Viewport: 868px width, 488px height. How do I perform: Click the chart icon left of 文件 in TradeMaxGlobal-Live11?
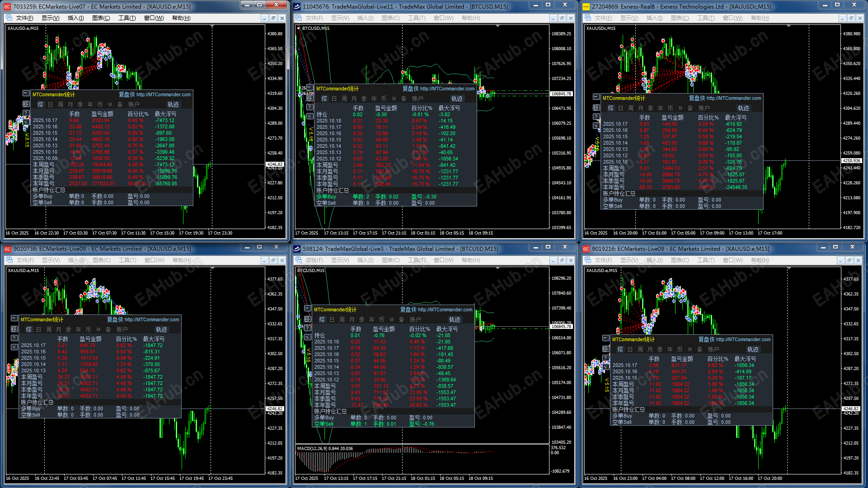coord(298,18)
